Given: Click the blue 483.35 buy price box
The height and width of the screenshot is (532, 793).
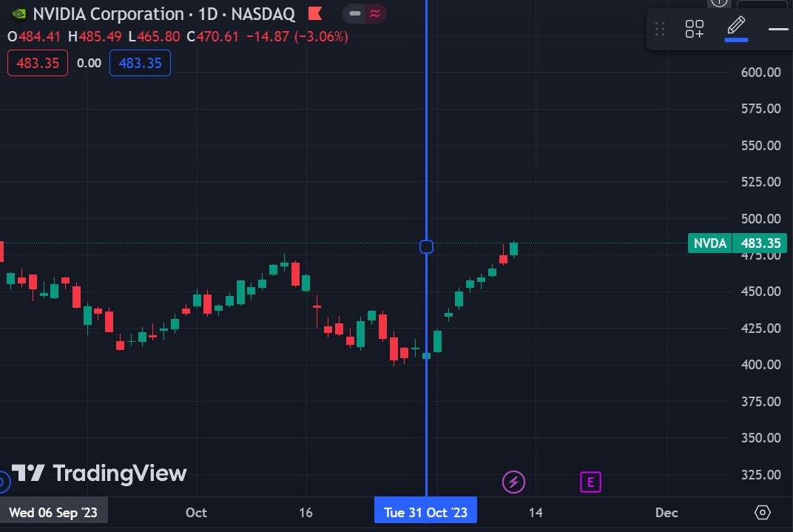Looking at the screenshot, I should point(140,63).
